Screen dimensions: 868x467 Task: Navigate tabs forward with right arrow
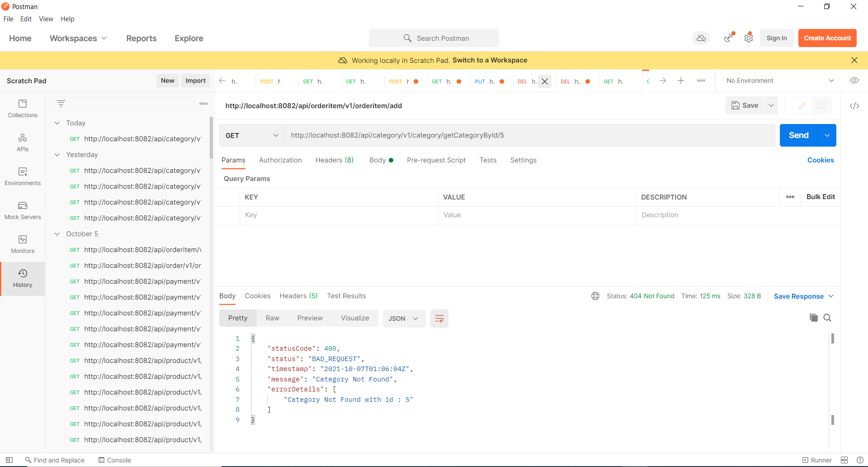point(663,81)
